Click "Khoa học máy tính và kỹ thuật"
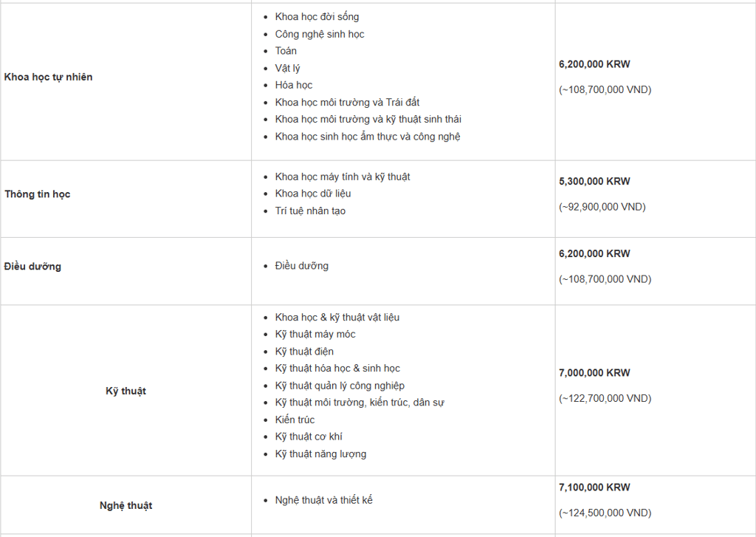The image size is (756, 537). click(x=343, y=177)
